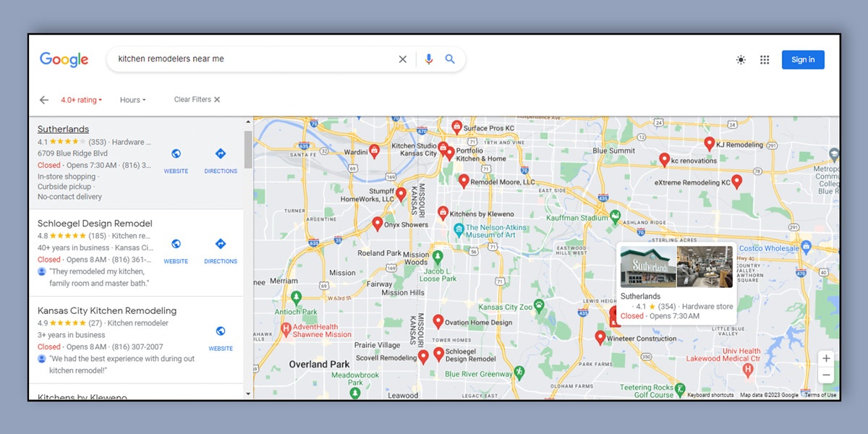Click The Nelson-Atkins Museum of Art marker
The height and width of the screenshot is (434, 868).
459,229
